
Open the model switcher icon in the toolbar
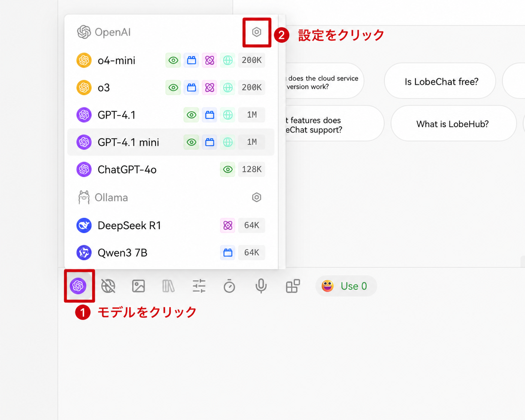click(x=78, y=286)
